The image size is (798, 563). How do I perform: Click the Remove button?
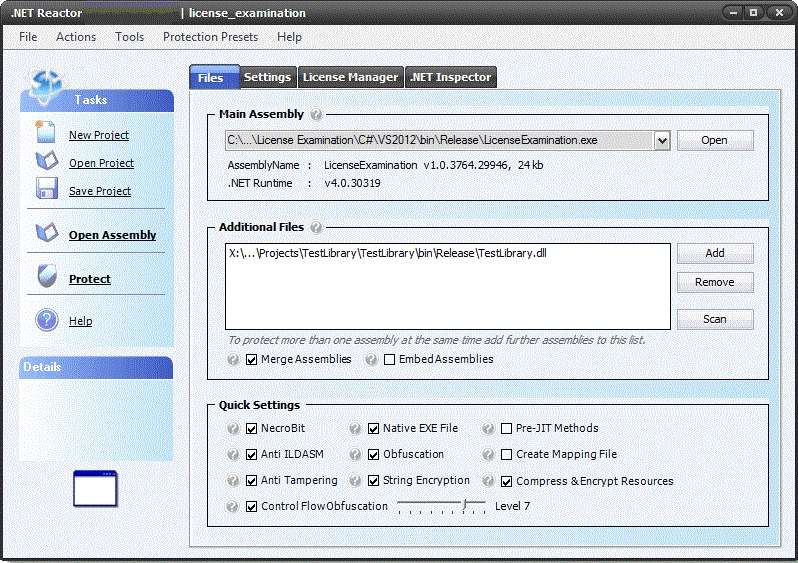point(715,282)
